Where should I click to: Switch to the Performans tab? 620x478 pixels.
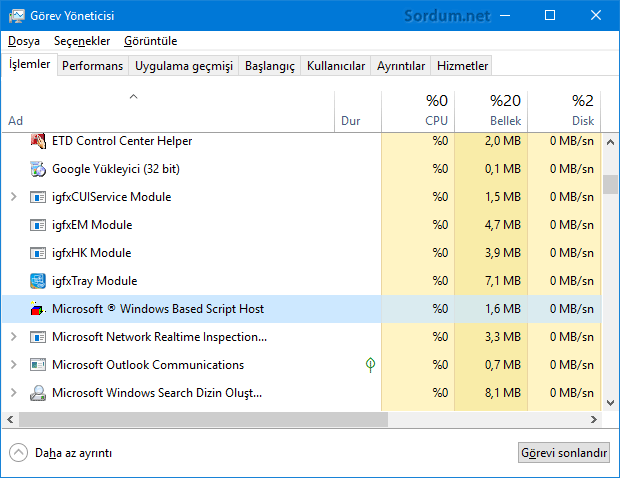pyautogui.click(x=93, y=66)
